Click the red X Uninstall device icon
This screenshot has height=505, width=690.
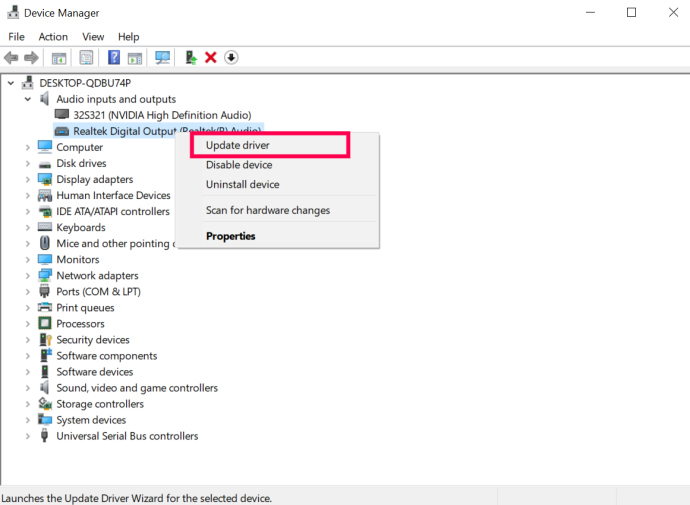[x=211, y=58]
